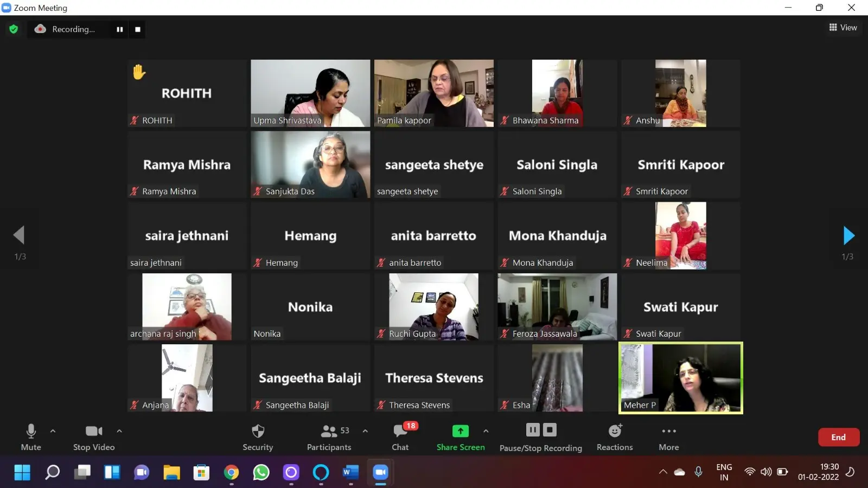Click the green encryption shield icon
This screenshot has height=488, width=868.
(x=14, y=29)
